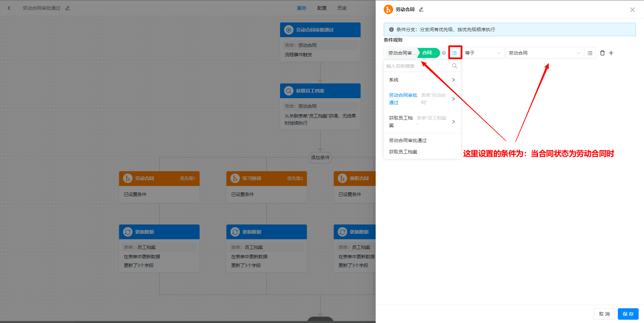Screen dimensions: 644x323
Task: Delete the condition rule via trash icon
Action: 602,53
